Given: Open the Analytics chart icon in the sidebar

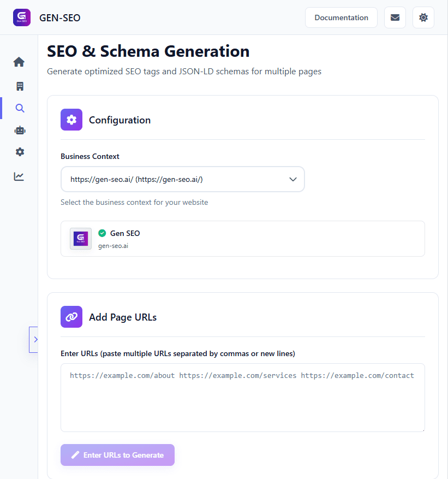Looking at the screenshot, I should click(x=19, y=176).
